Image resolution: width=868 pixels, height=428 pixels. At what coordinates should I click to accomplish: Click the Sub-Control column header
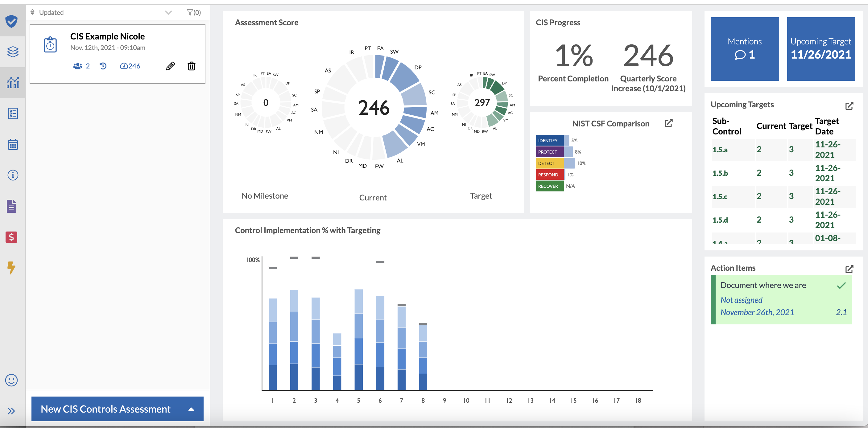tap(726, 126)
